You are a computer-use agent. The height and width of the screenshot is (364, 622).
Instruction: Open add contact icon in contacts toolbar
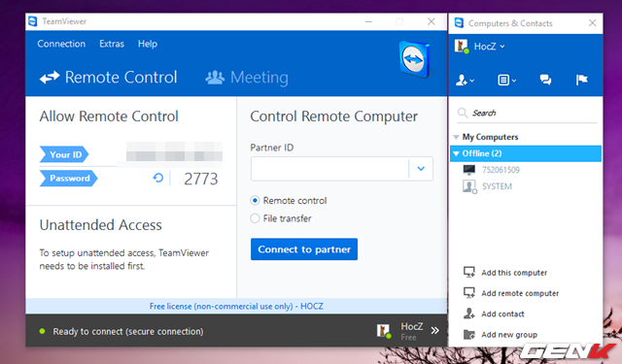tap(465, 81)
